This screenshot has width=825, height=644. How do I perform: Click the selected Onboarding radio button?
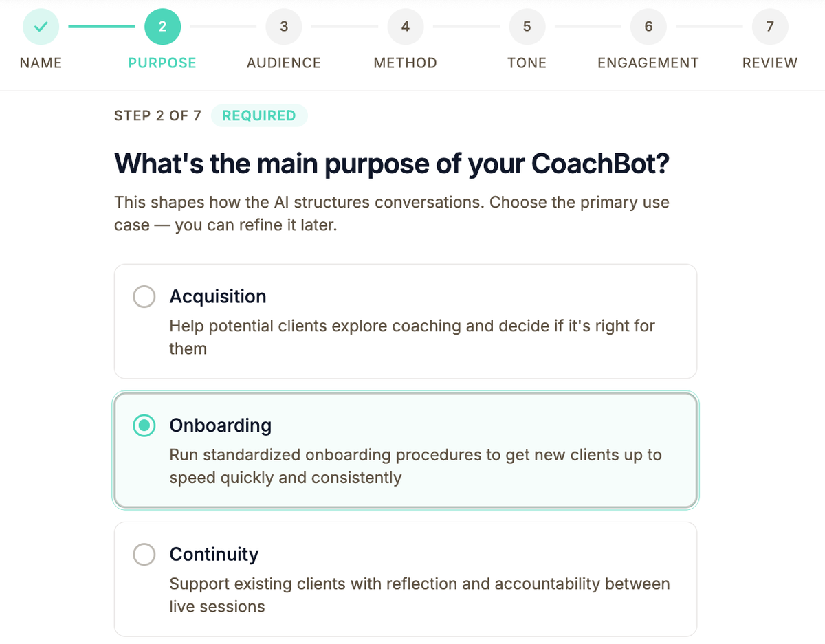[144, 425]
